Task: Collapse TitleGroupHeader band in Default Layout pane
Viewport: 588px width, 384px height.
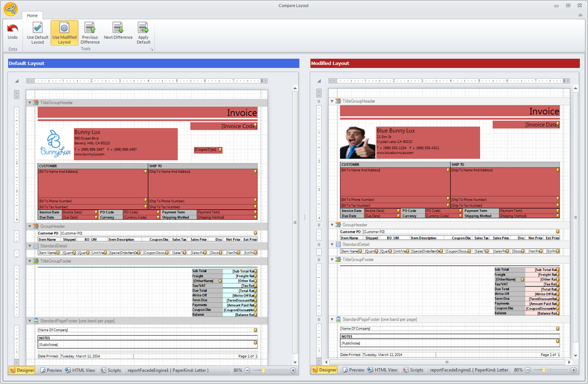Action: pos(30,103)
